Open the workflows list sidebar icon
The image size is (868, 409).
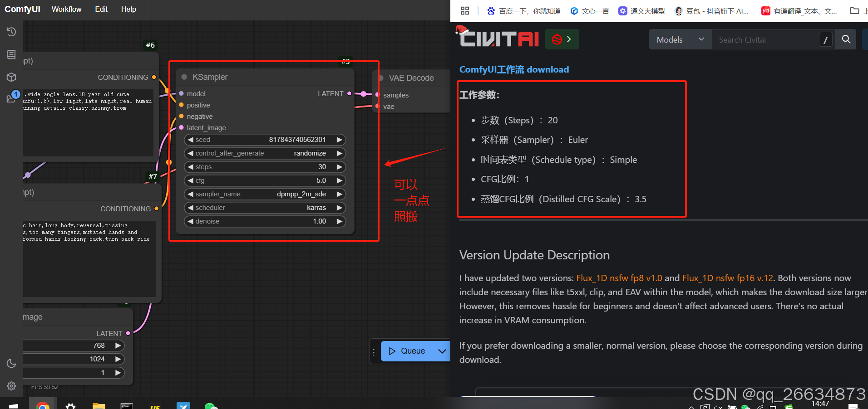(11, 54)
